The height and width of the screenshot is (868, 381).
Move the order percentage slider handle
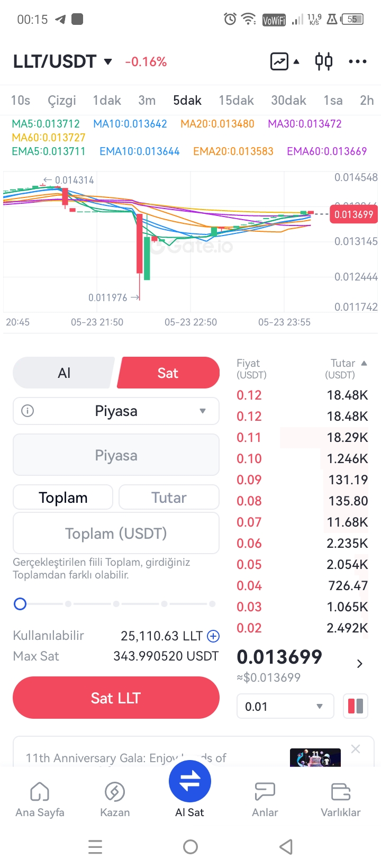pos(20,604)
